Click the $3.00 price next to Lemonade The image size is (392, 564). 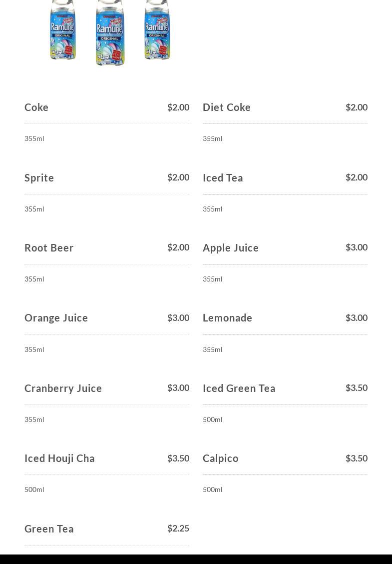(x=357, y=317)
